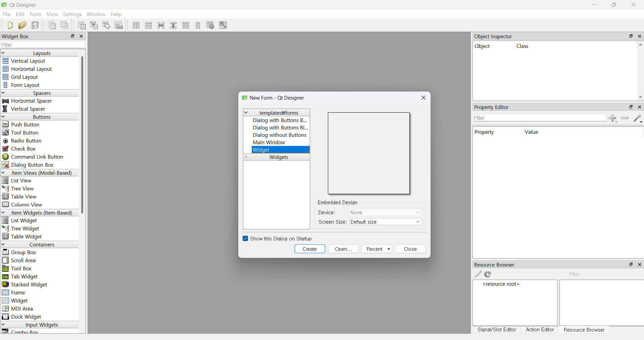The width and height of the screenshot is (644, 340).
Task: Click the Send to Back toolbar icon
Action: point(52,25)
